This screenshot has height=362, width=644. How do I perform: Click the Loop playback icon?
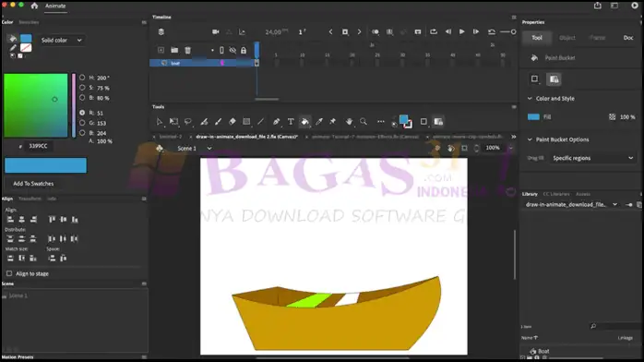(434, 31)
